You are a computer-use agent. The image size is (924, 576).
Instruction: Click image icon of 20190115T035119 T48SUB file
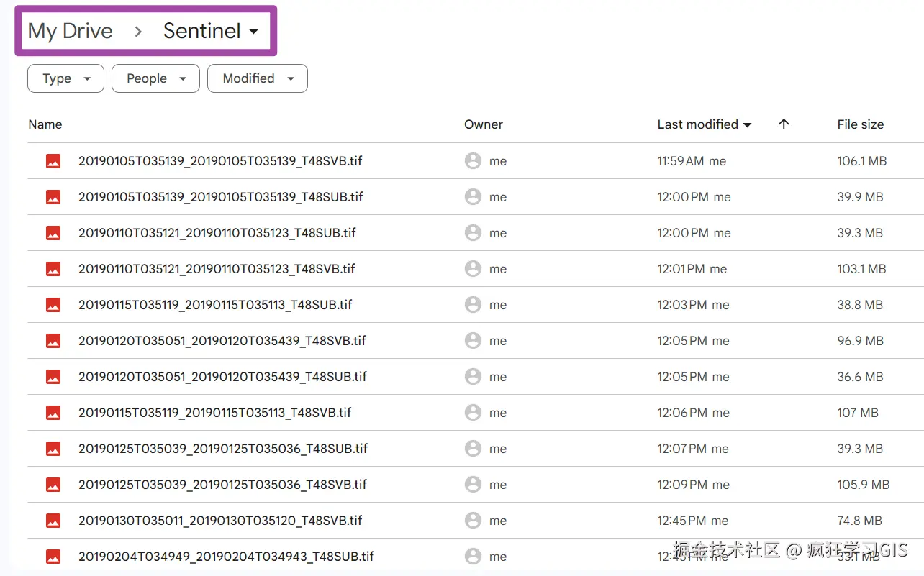tap(53, 305)
